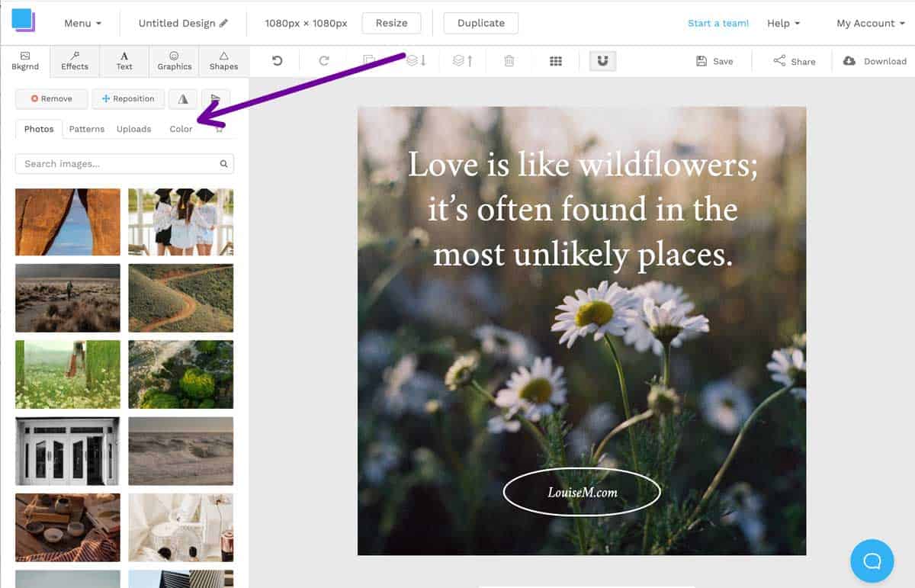Bring layer forward with up-arrow icon
The height and width of the screenshot is (588, 915).
(462, 61)
